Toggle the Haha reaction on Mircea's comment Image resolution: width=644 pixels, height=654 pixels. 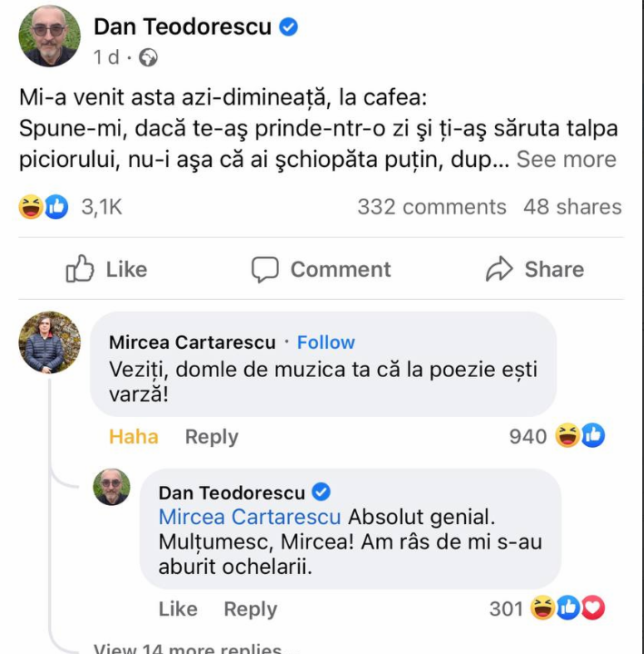(x=134, y=437)
